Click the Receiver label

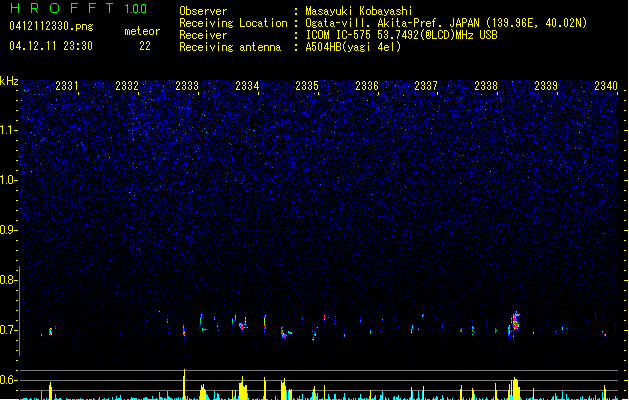click(x=203, y=35)
